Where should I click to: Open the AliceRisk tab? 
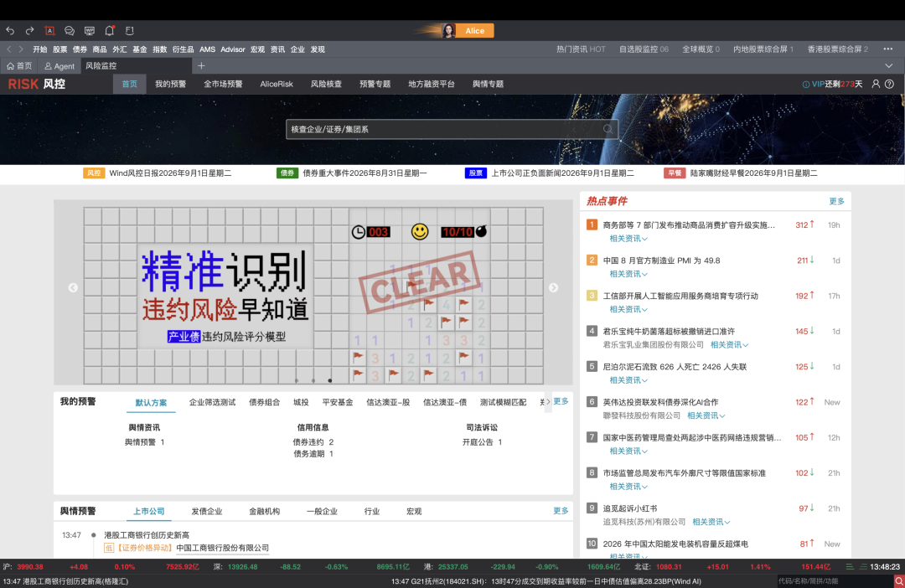point(277,85)
